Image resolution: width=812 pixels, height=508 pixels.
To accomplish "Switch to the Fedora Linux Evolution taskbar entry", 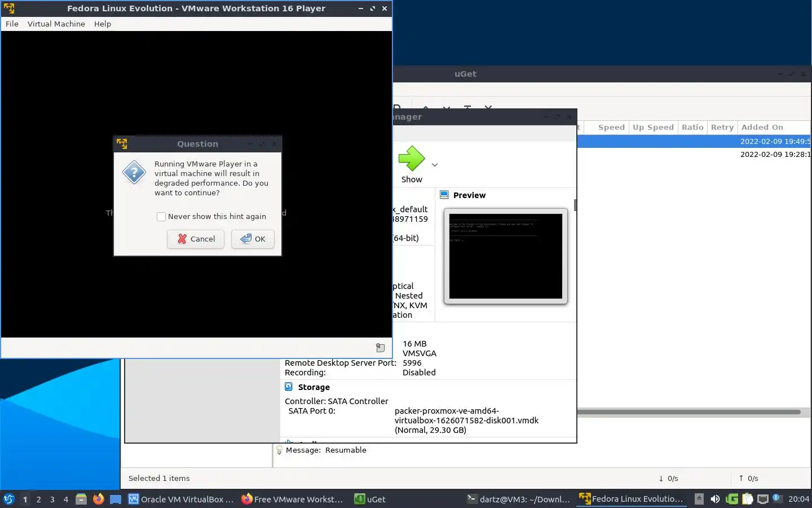I will tap(632, 499).
